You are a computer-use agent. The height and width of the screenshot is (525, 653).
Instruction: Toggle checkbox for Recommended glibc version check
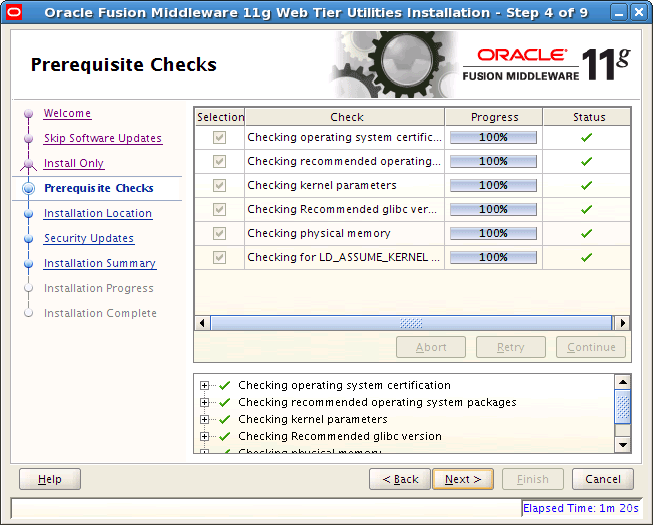[219, 209]
